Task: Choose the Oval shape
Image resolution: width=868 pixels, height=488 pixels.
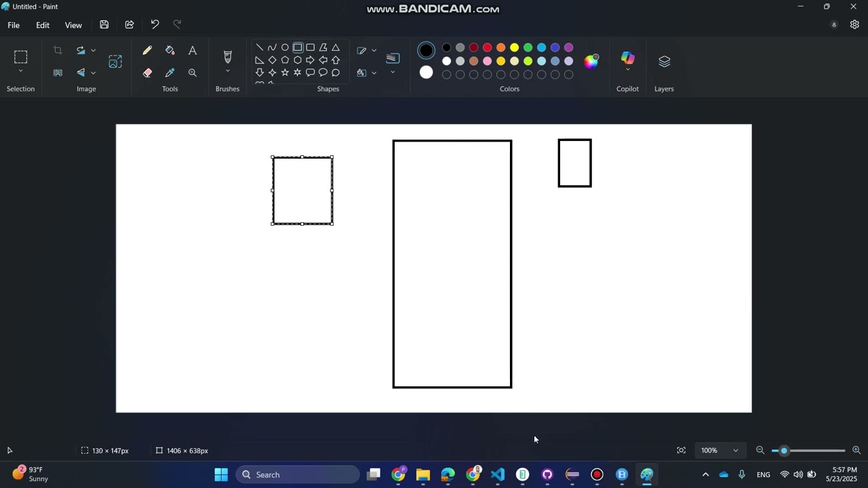Action: (x=285, y=47)
